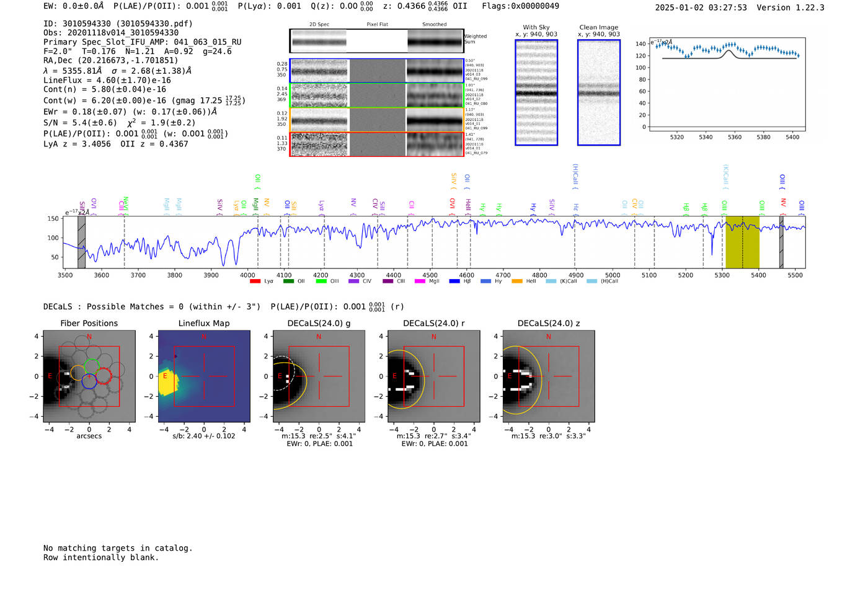Click the 5360 tick on the zoomed plot
Viewport: 868px width, 591px height.
point(735,137)
